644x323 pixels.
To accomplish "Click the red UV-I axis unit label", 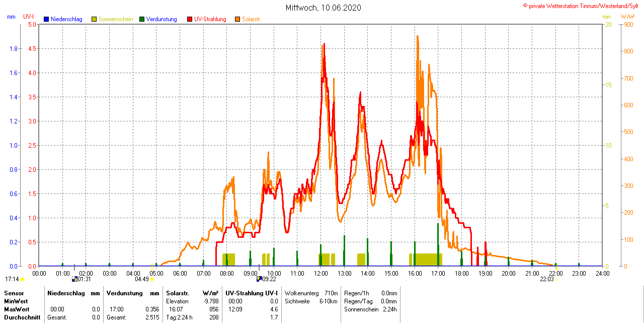I will (29, 17).
